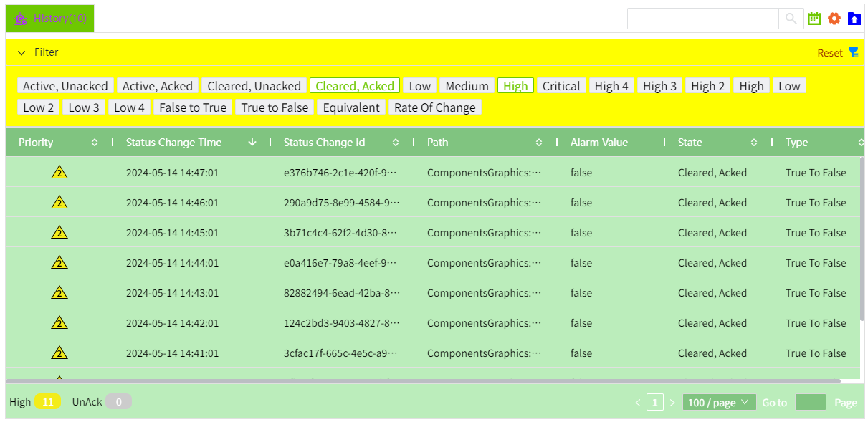The height and width of the screenshot is (422, 868).
Task: Sort by the State column
Action: 753,143
